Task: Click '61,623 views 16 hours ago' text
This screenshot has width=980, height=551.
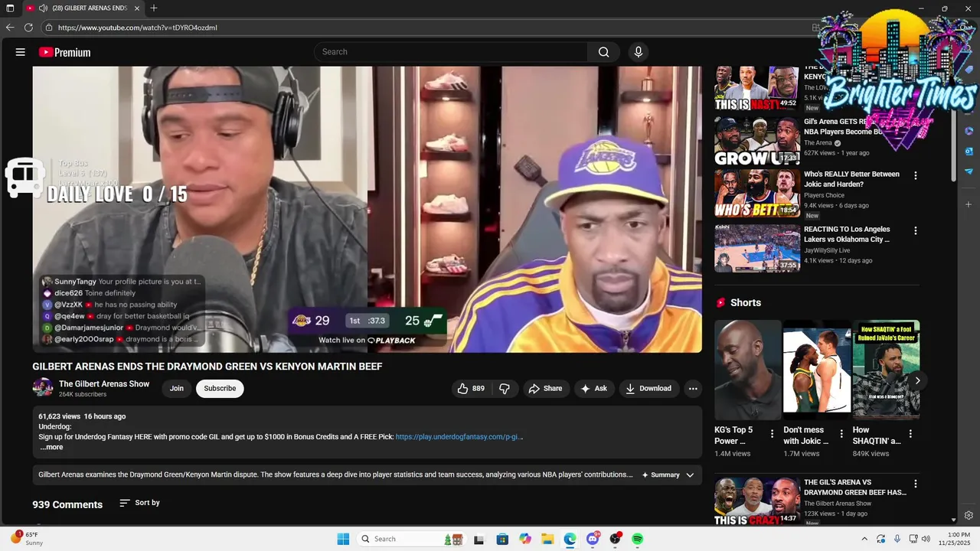Action: pyautogui.click(x=82, y=416)
